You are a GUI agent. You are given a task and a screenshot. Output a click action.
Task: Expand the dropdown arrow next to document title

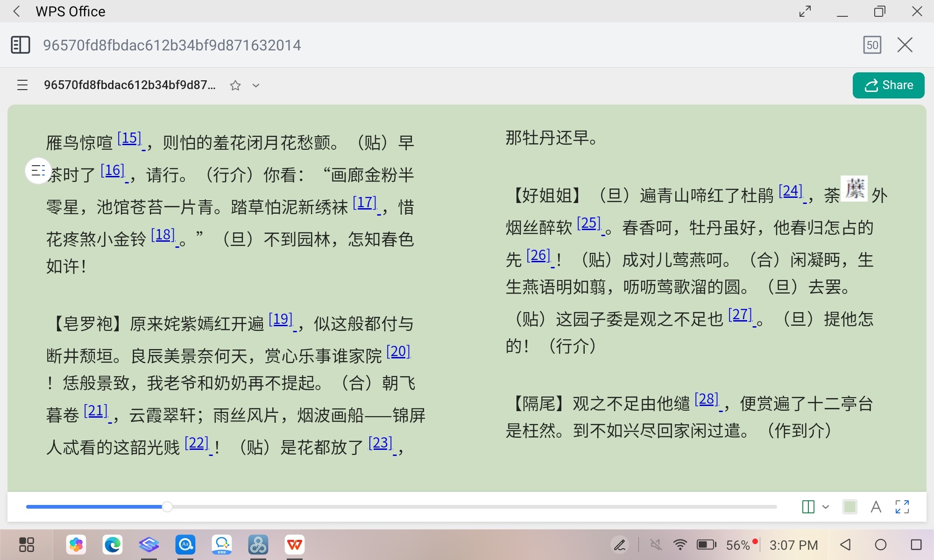point(255,85)
